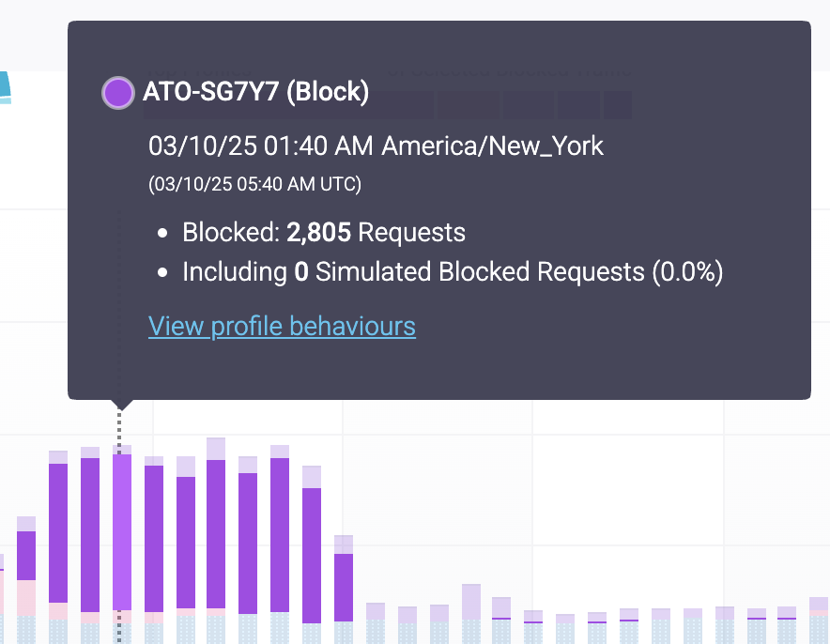Click the purple bar immediately right of highlighted bar
The width and height of the screenshot is (830, 644).
[154, 535]
